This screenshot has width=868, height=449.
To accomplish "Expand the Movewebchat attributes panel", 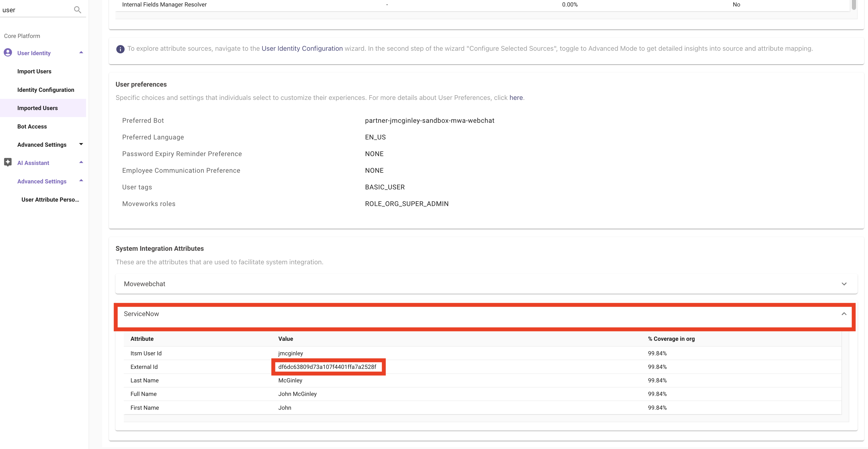I will click(844, 284).
